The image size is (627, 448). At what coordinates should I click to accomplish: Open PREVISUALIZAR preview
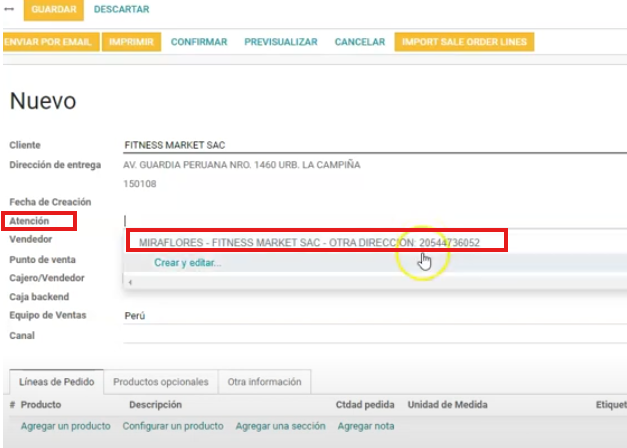click(x=281, y=42)
